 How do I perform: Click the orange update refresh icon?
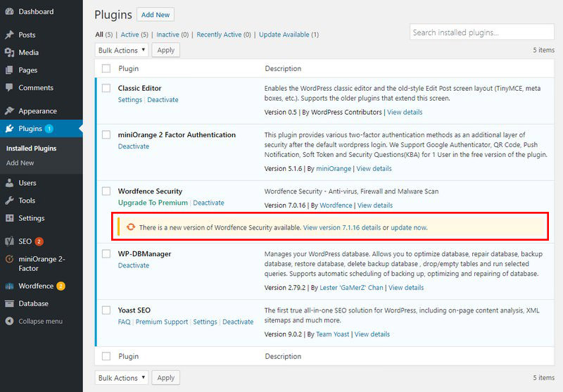point(131,227)
